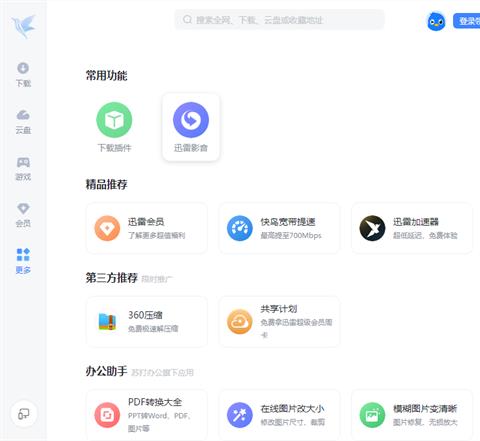Open 在线图片改大小 magic wand tool
This screenshot has height=441, width=480.
tap(279, 415)
